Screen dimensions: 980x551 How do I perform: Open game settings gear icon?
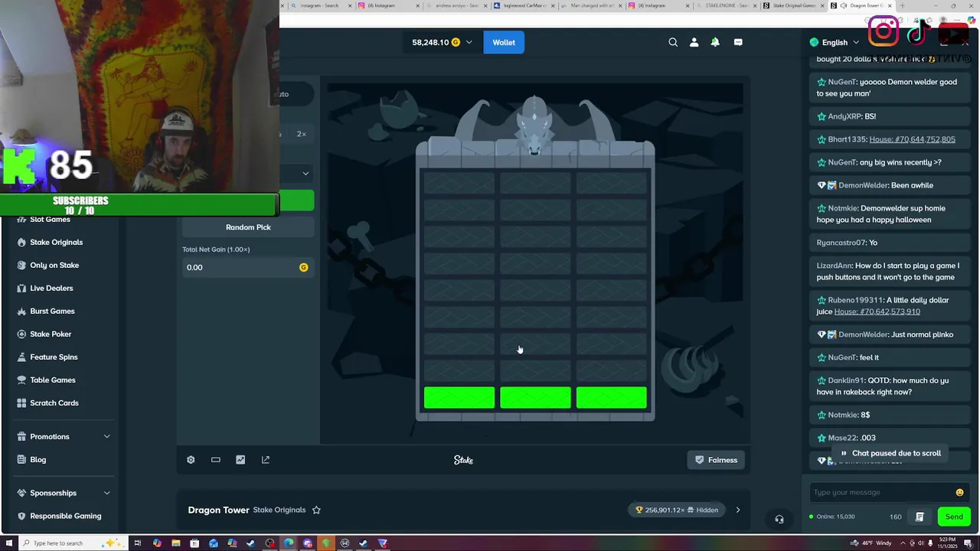[191, 460]
